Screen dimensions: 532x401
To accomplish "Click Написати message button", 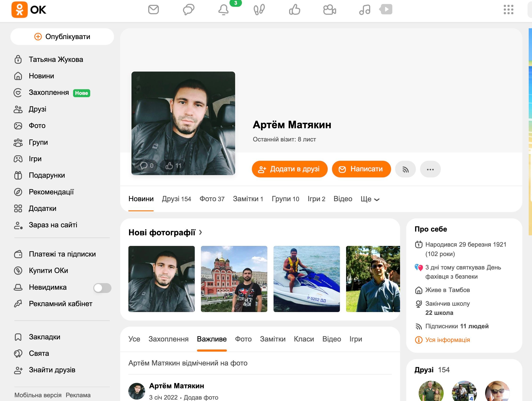I will click(x=361, y=169).
